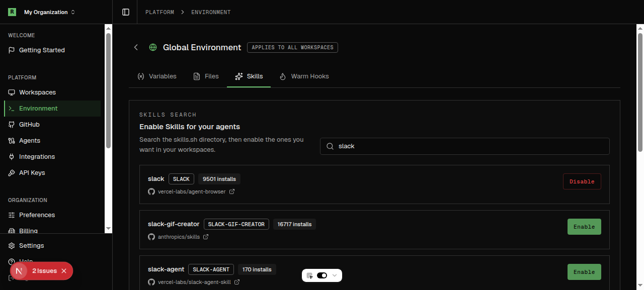Expand the floating toolbar chevron dropdown
The width and height of the screenshot is (644, 290).
[x=335, y=275]
